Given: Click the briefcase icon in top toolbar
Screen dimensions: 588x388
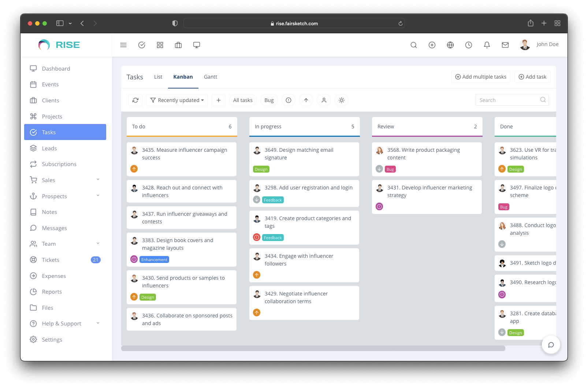Looking at the screenshot, I should 178,45.
